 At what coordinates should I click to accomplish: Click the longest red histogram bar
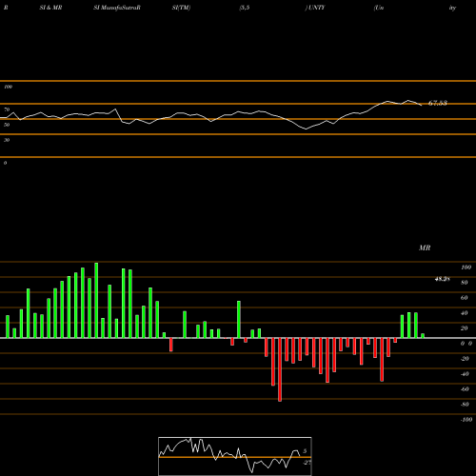(280, 369)
